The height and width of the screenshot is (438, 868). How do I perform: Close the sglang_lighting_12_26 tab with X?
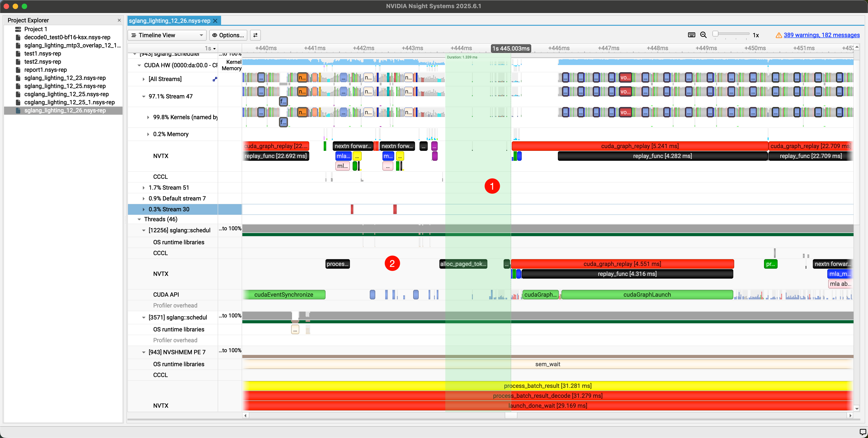tap(215, 21)
